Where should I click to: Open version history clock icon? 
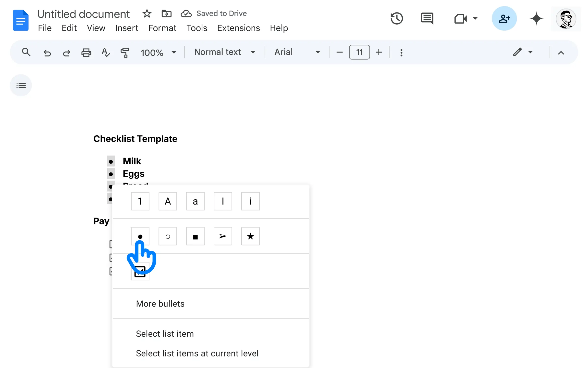(x=397, y=18)
